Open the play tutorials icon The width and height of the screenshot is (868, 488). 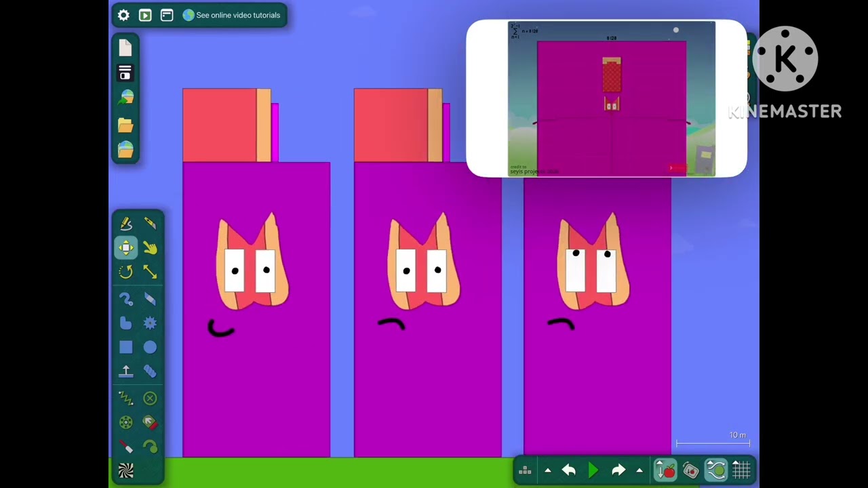coord(145,15)
